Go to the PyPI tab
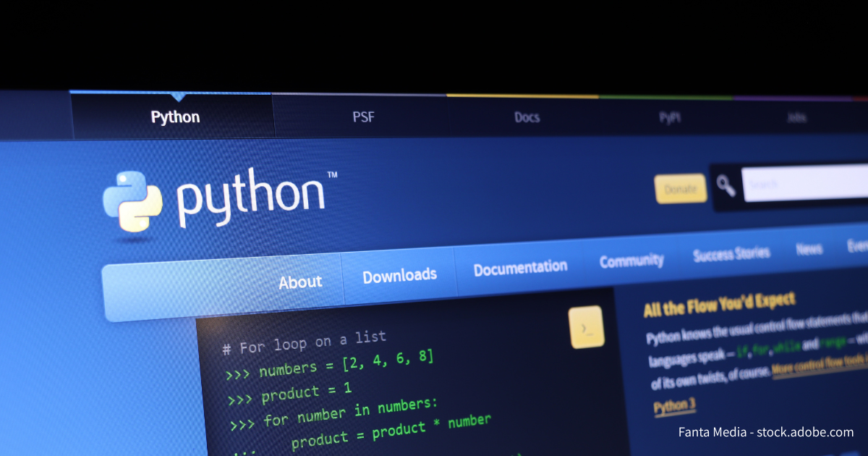This screenshot has height=456, width=868. pos(669,116)
